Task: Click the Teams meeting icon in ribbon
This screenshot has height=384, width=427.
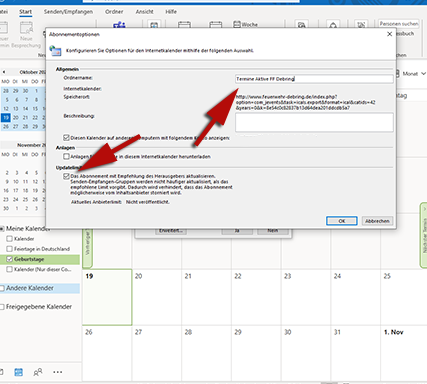Action: coord(119,25)
